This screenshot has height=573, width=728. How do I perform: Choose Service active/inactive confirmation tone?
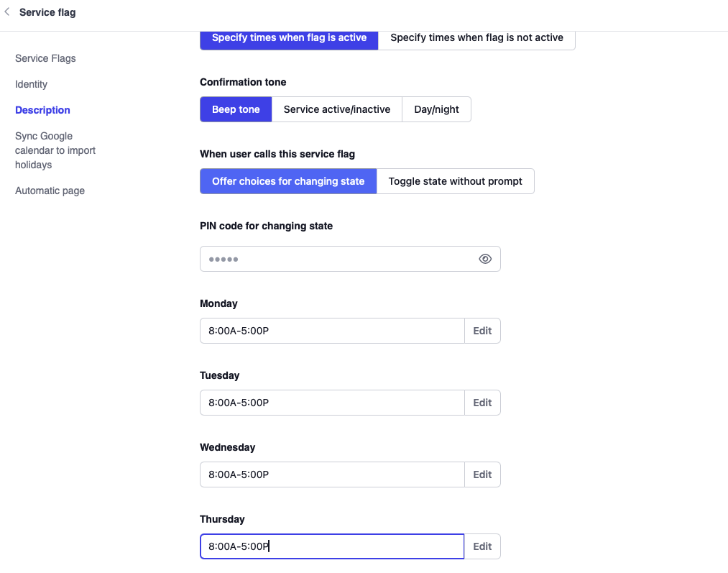point(337,109)
